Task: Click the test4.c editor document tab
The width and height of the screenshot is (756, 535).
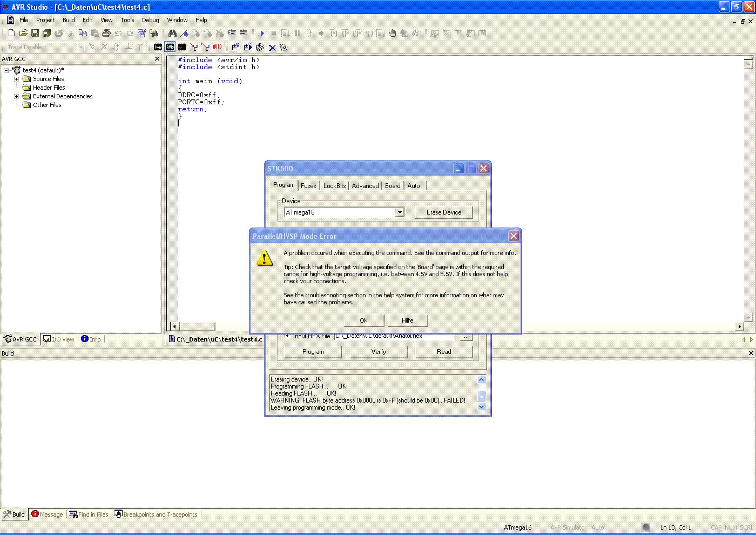Action: tap(215, 339)
